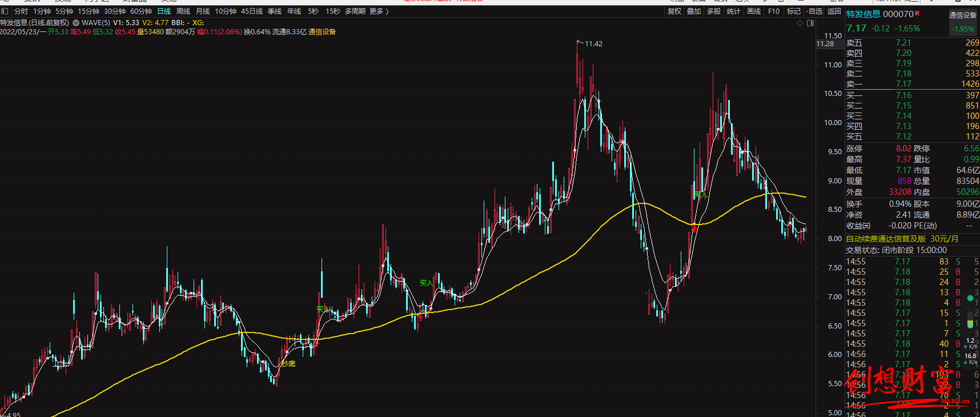Screen dimensions: 980x417
Task: Click the 通信设备 link in the chart info line
Action: click(322, 32)
